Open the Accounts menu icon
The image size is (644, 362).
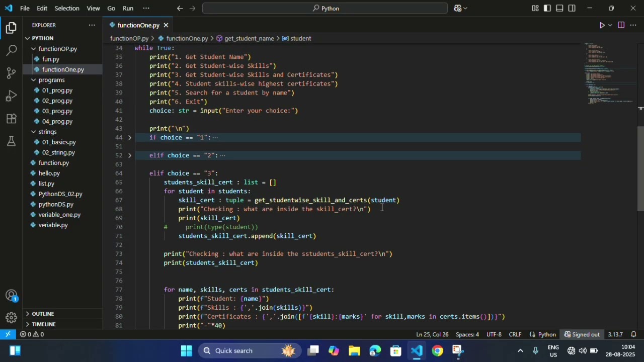[x=11, y=296]
